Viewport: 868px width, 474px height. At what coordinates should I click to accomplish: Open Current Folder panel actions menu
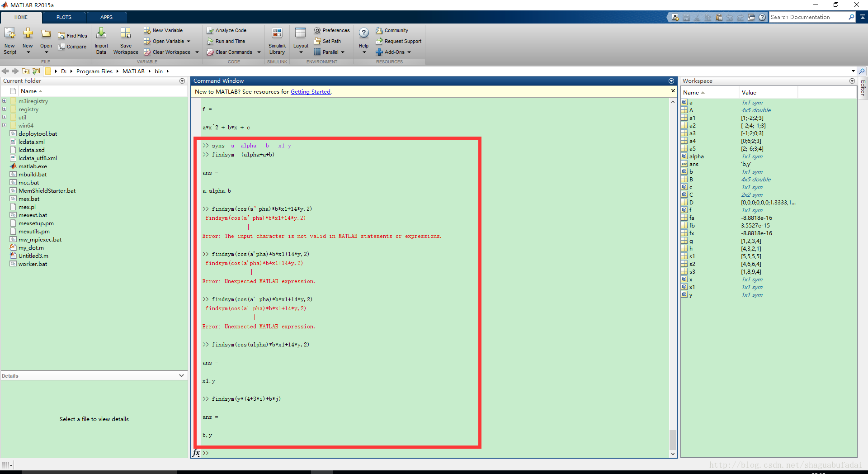coord(182,81)
